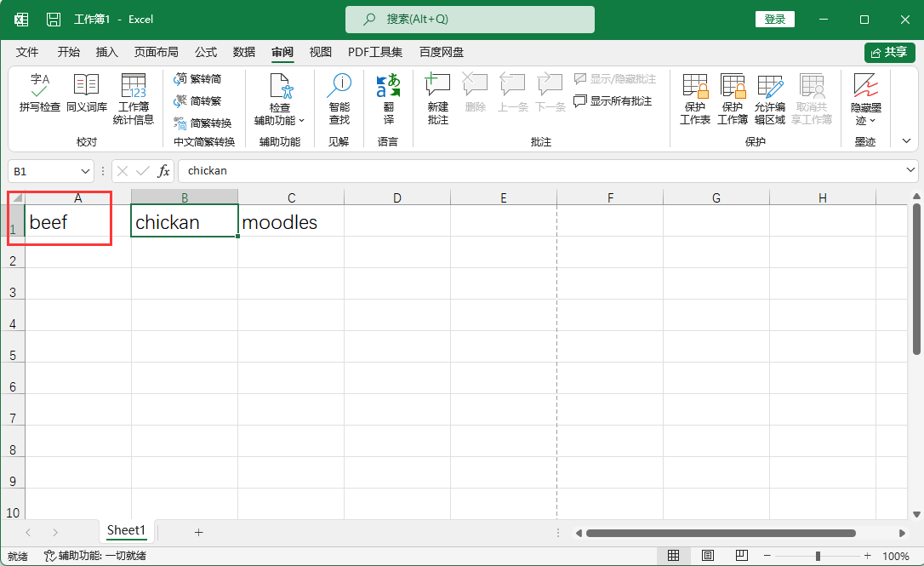Select column D header

397,197
